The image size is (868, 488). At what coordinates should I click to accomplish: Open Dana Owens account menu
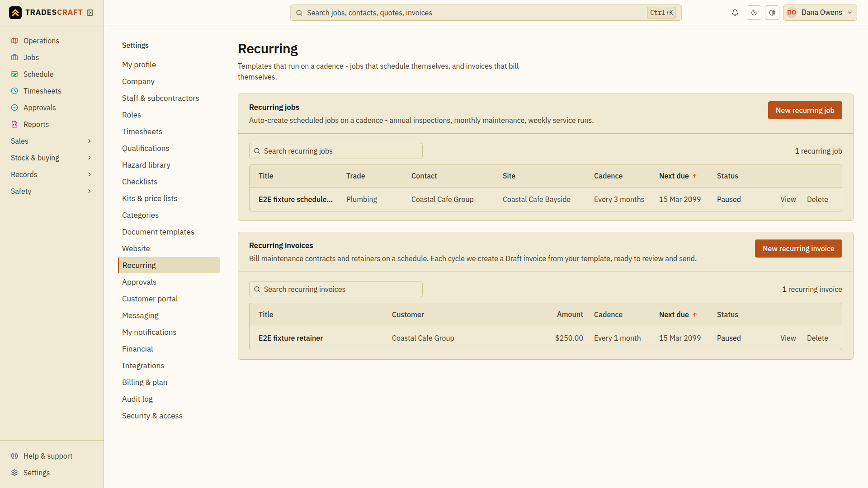pos(820,13)
